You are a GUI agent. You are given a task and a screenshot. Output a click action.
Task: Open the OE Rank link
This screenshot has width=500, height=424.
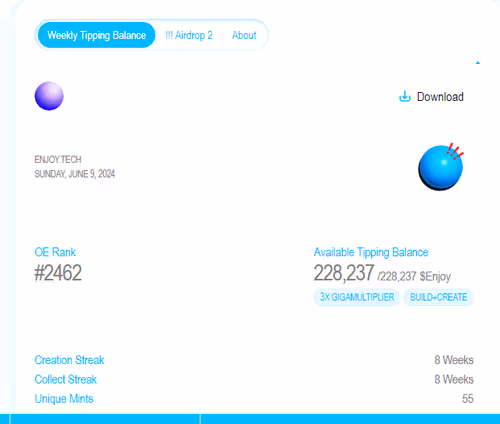click(x=55, y=252)
